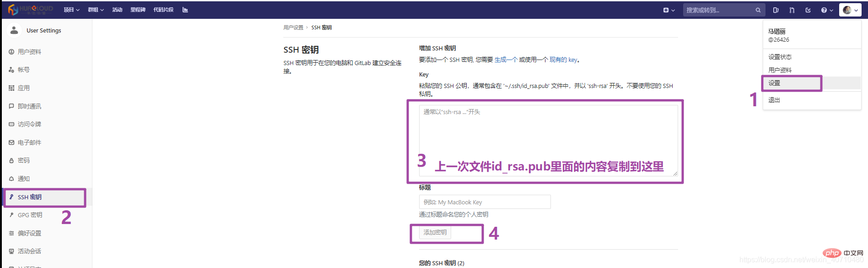Open 代码片段 in the top navigation
Viewport: 868px width, 268px height.
[163, 10]
